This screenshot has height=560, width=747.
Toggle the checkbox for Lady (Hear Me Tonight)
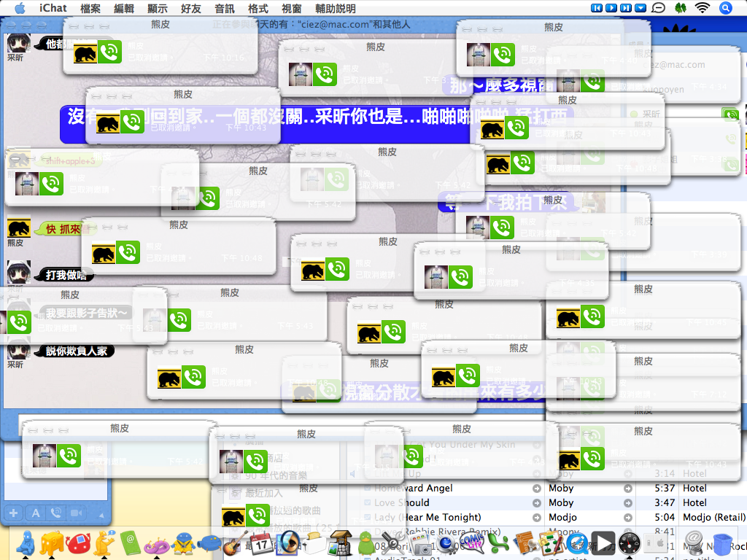point(368,517)
